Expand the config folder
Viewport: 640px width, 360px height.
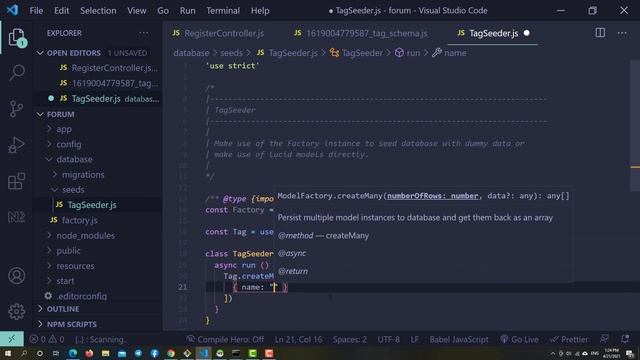[69, 144]
